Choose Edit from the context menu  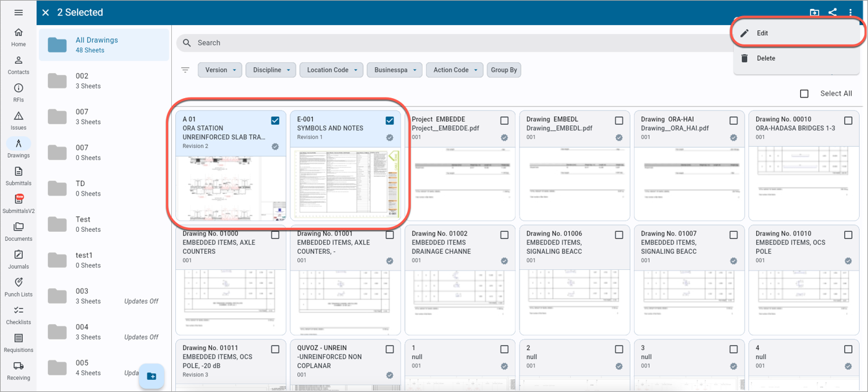pyautogui.click(x=763, y=33)
